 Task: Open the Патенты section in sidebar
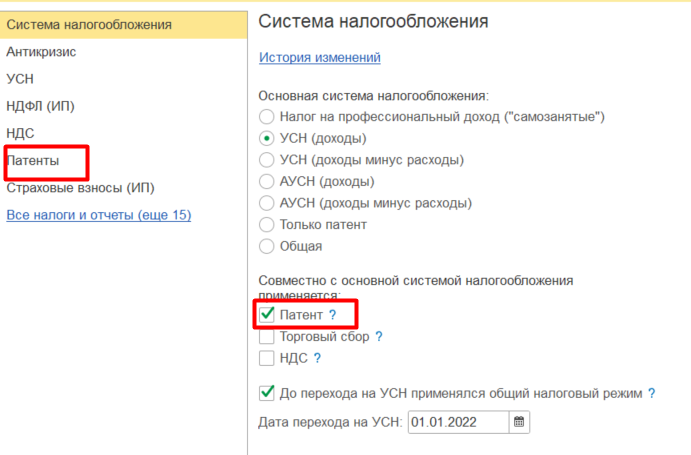(x=33, y=160)
